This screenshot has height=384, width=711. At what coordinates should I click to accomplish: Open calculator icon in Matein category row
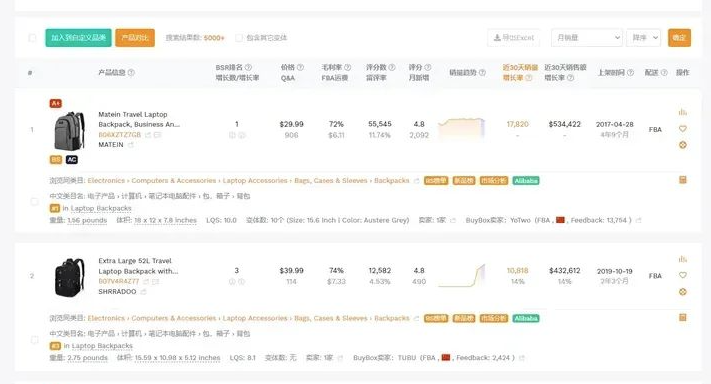682,180
